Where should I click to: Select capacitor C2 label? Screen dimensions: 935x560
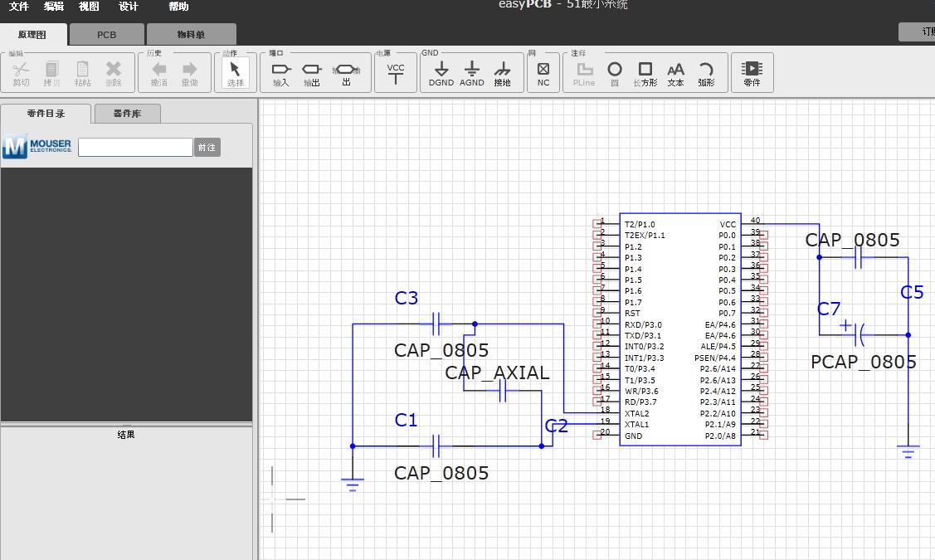[557, 426]
